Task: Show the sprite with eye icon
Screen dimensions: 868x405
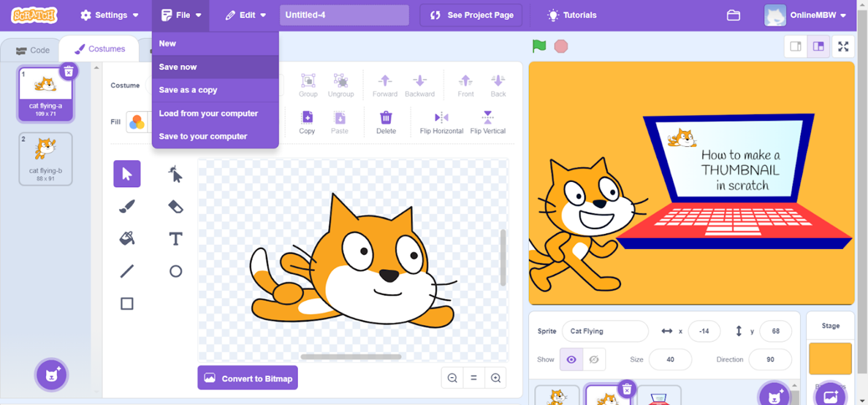Action: point(571,360)
